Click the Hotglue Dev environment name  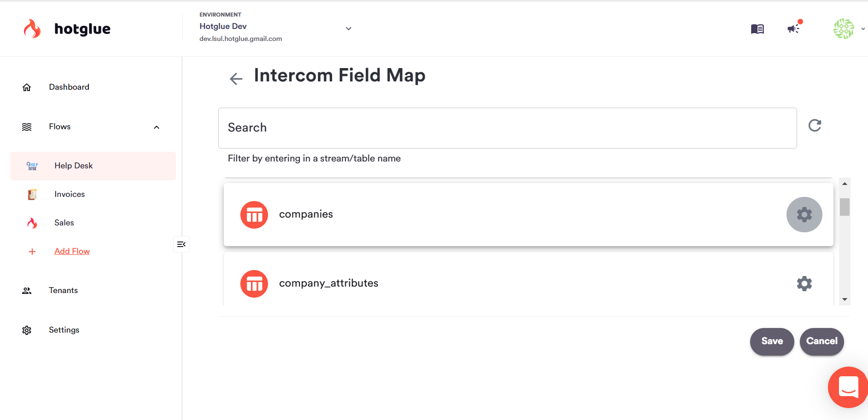pos(223,26)
